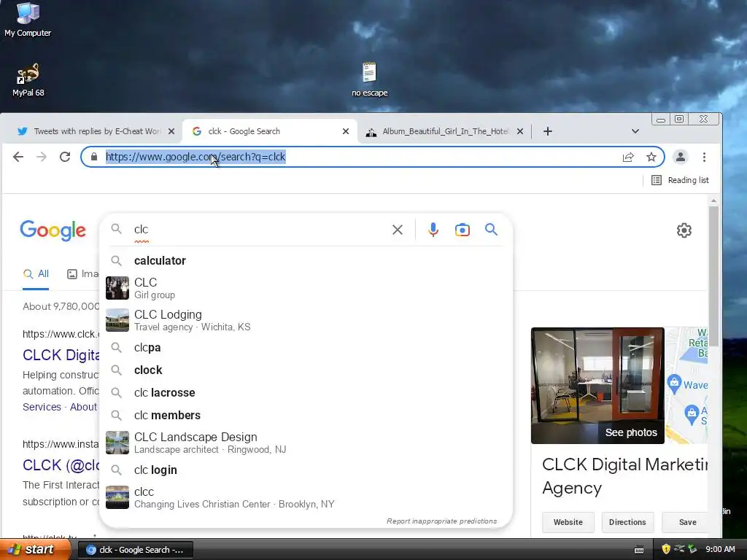Follow the About sitelink
The width and height of the screenshot is (747, 560).
click(83, 407)
